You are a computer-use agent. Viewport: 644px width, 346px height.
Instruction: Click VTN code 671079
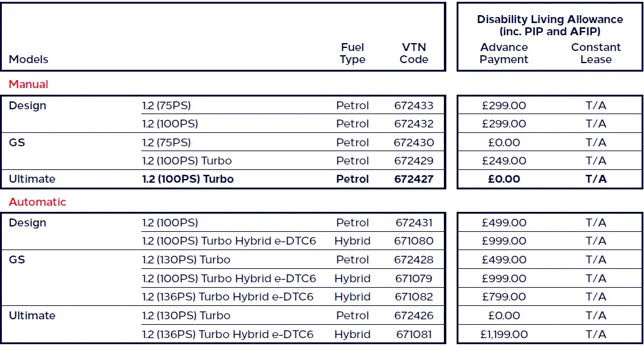[414, 279]
